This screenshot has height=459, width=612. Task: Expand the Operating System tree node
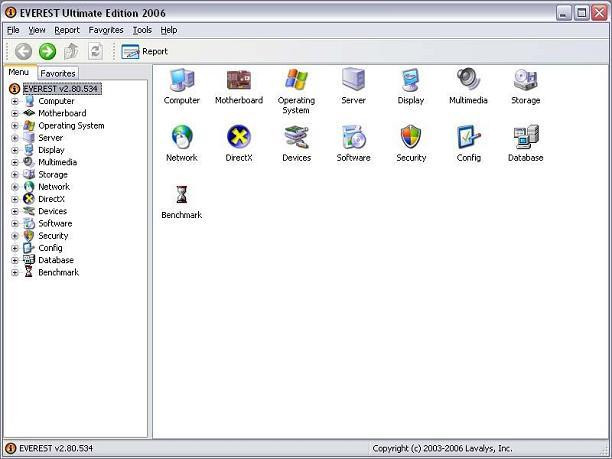(15, 126)
